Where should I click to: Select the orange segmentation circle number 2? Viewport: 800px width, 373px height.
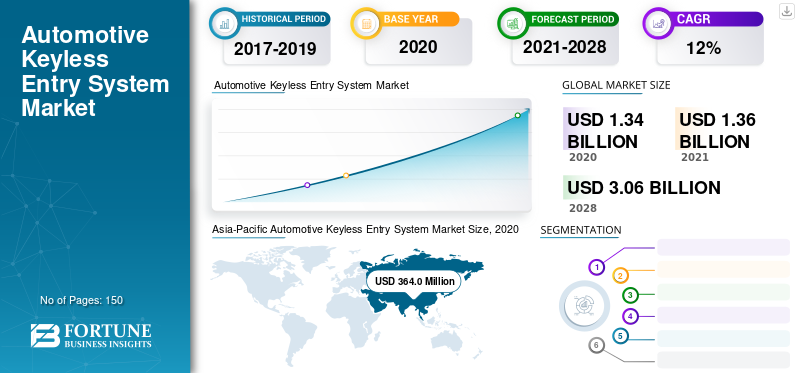tap(620, 276)
